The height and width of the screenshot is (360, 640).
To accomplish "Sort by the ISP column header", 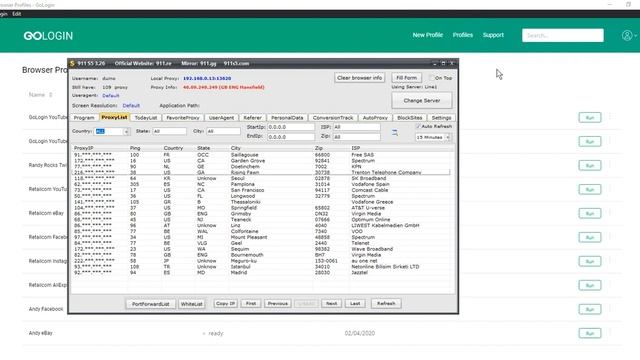I will point(356,148).
